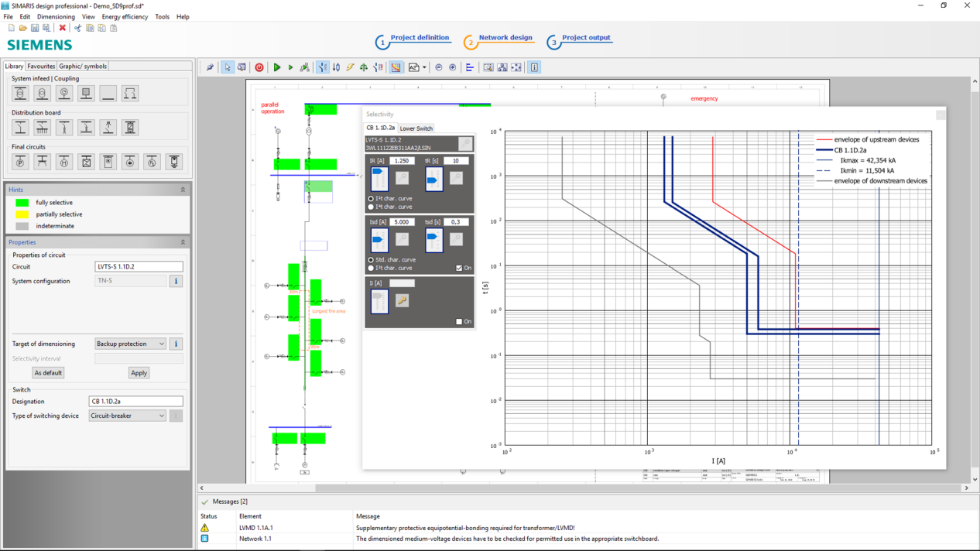Select the motor final circuit symbol
980x551 pixels.
point(64,162)
